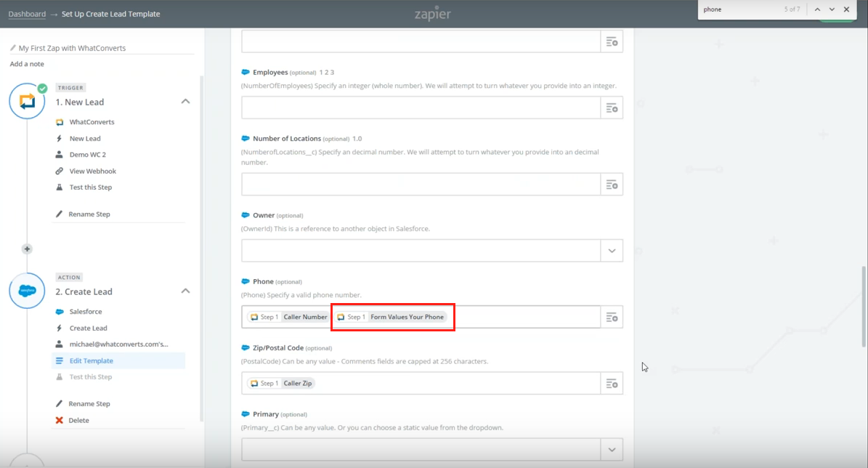Click the red X delete icon

click(x=60, y=420)
